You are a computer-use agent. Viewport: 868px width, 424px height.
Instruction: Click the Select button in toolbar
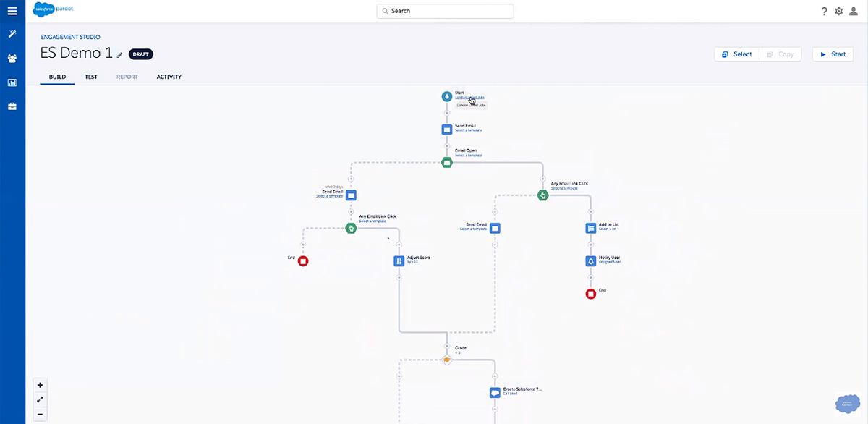[736, 54]
